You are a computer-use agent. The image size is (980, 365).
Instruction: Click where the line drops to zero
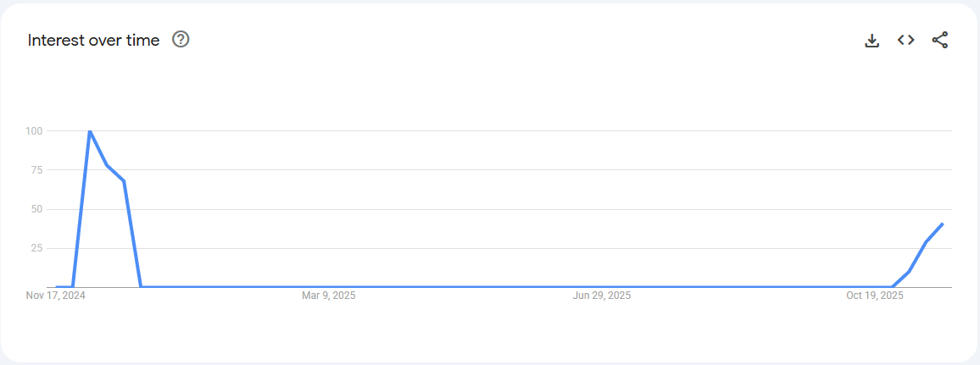[141, 287]
